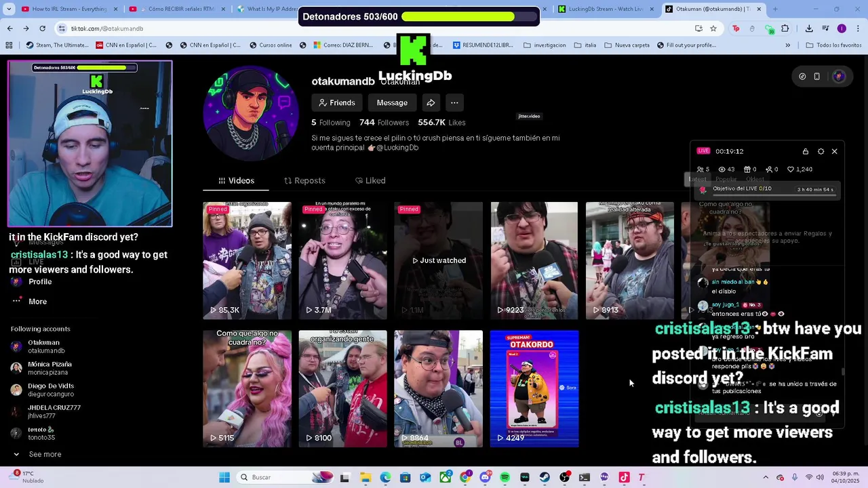868x488 pixels.
Task: Open File Explorer from the taskbar
Action: (365, 477)
